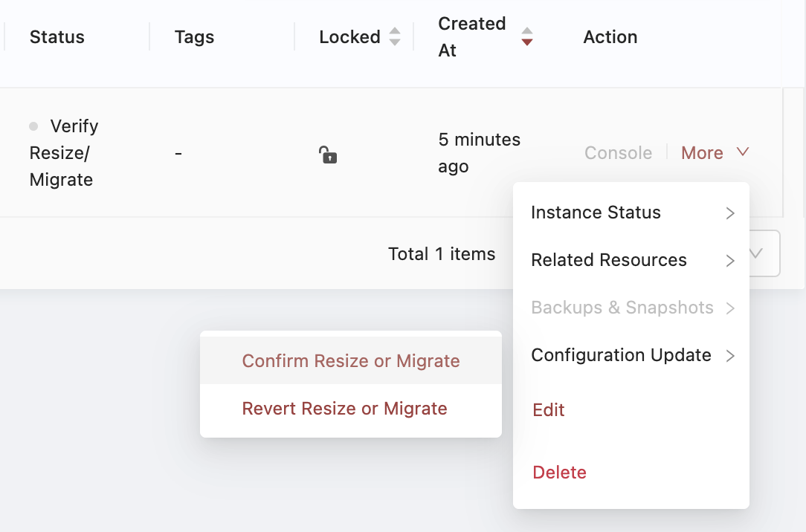Sort by the Locked column arrows
The height and width of the screenshot is (532, 806).
395,36
